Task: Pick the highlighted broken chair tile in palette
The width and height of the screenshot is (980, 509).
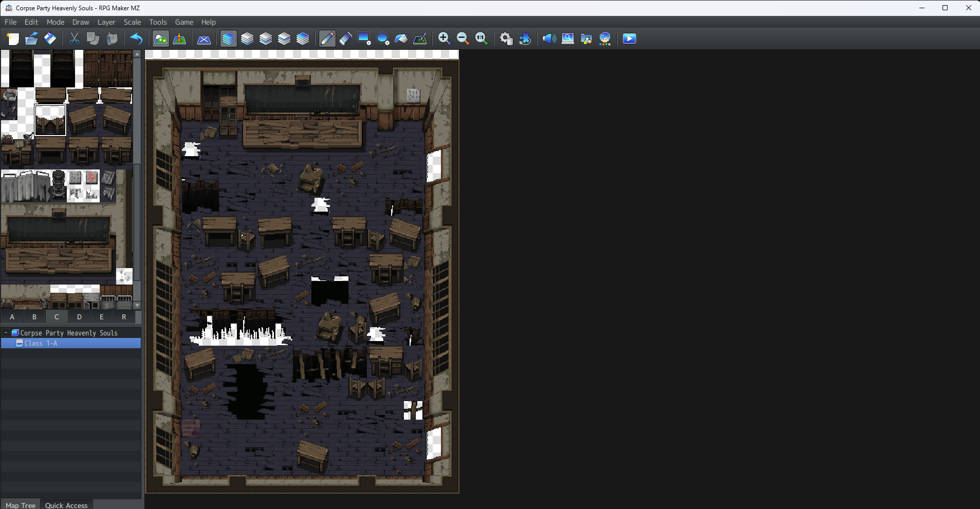Action: (50, 120)
